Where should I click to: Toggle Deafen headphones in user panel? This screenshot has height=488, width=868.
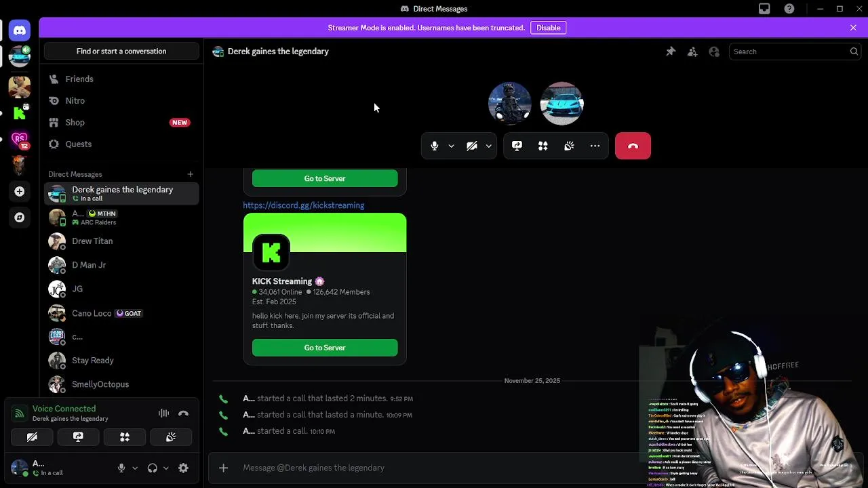pyautogui.click(x=153, y=468)
